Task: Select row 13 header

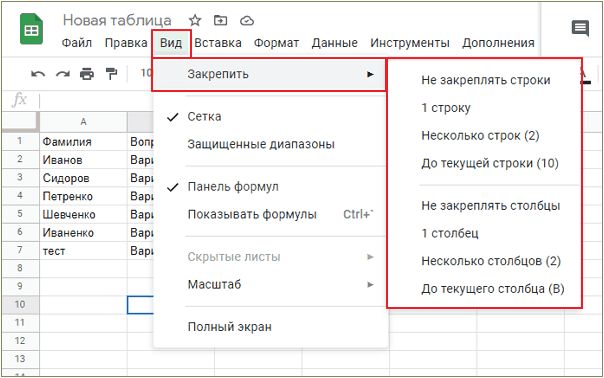Action: coord(20,359)
